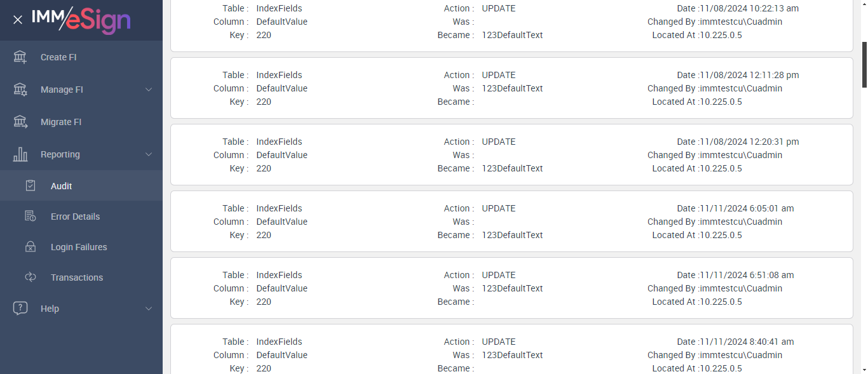Open the Create FI page

[x=58, y=57]
